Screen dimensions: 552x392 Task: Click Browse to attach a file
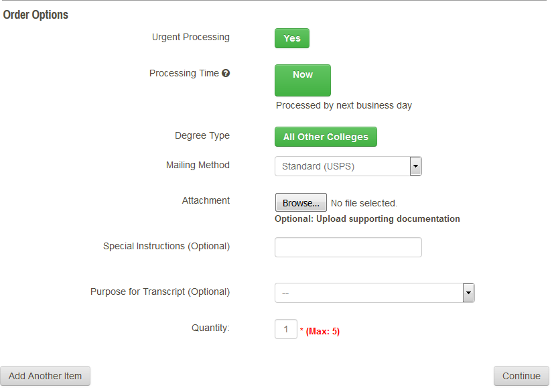[x=300, y=202]
